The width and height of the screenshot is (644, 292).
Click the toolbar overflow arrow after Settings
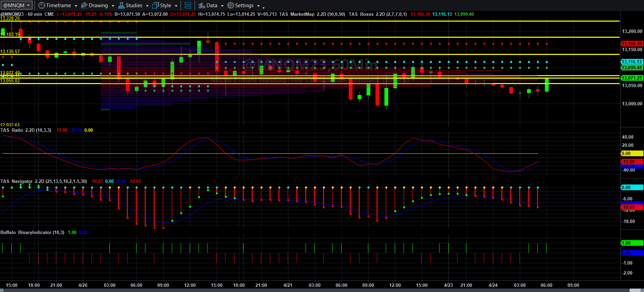click(263, 7)
